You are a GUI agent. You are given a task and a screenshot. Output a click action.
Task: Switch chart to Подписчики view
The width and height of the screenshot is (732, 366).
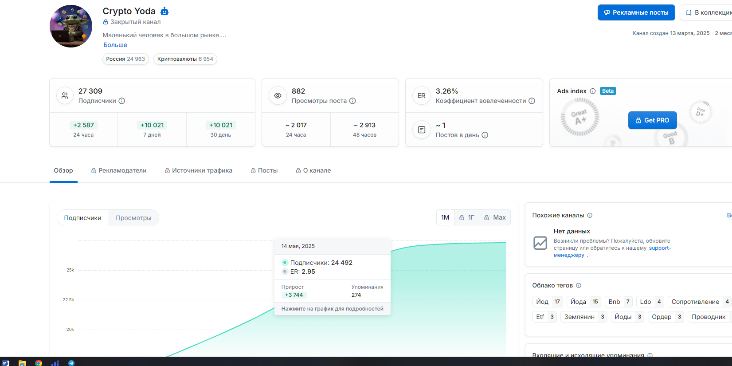pos(83,218)
